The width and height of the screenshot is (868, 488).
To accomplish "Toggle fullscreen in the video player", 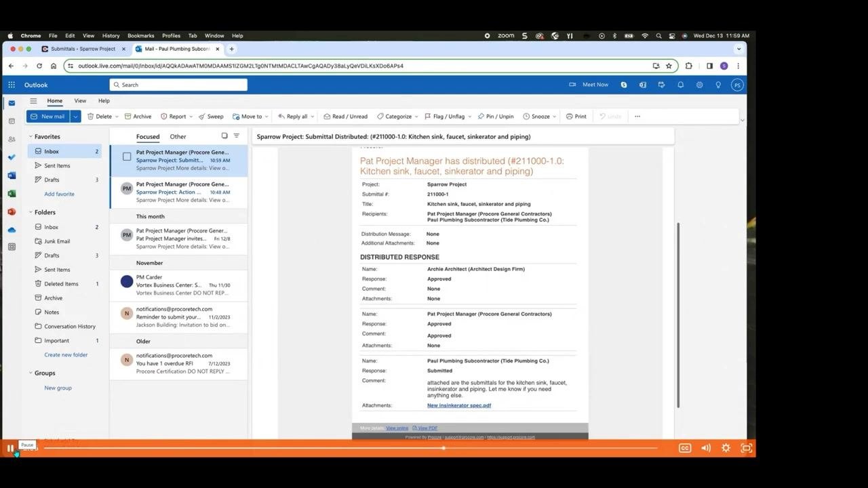I will pos(747,448).
